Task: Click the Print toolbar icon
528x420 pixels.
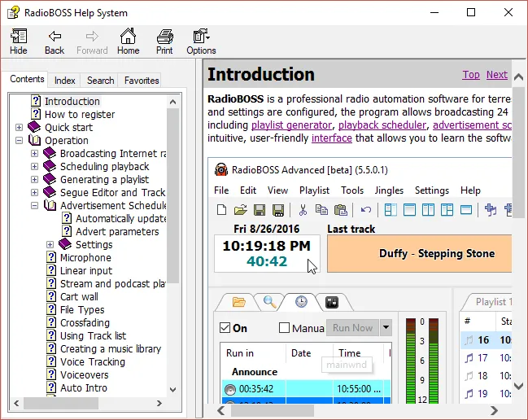Action: pos(164,37)
